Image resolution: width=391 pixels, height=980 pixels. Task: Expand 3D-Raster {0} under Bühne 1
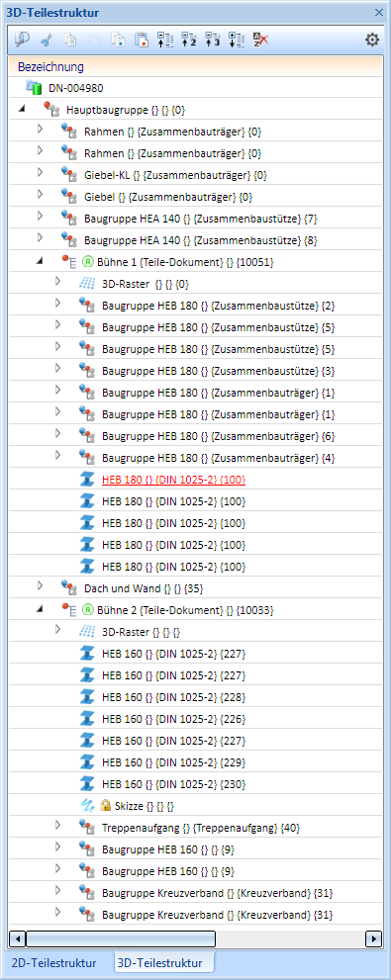point(58,281)
